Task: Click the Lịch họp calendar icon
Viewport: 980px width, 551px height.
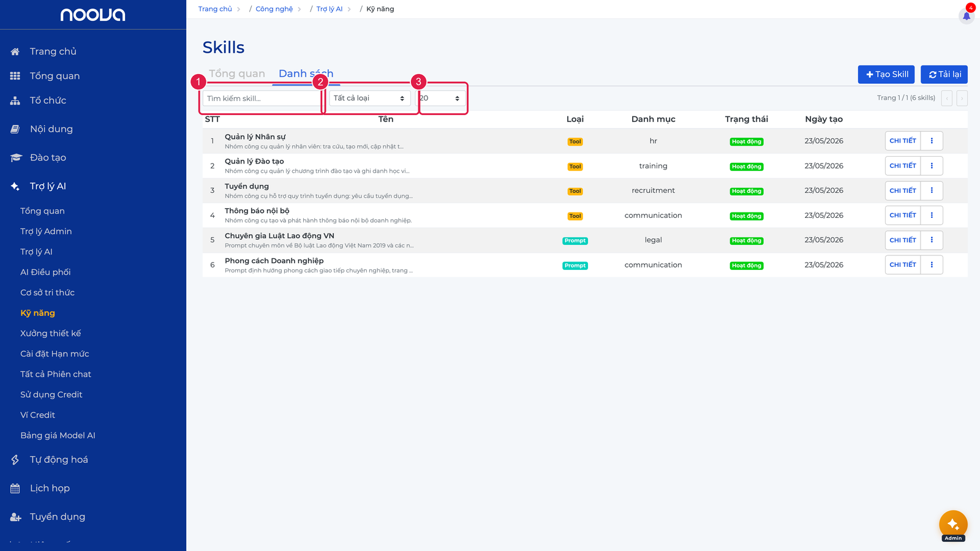Action: tap(15, 489)
